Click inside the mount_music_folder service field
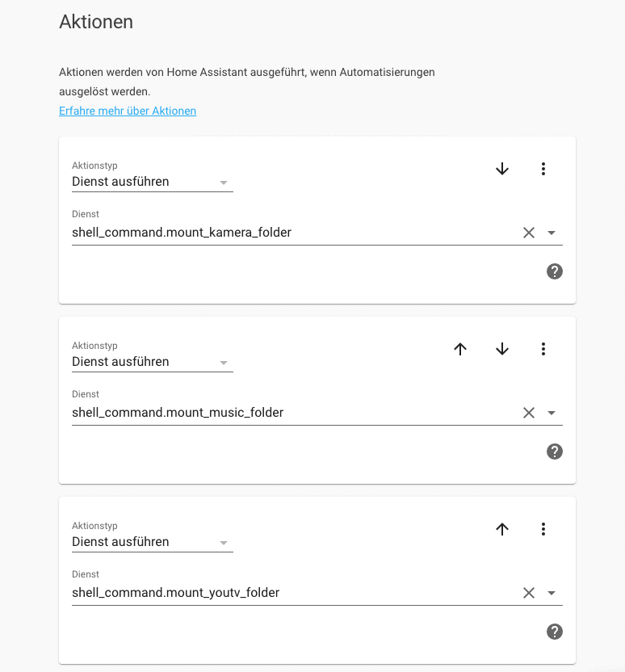625x672 pixels. pyautogui.click(x=242, y=412)
